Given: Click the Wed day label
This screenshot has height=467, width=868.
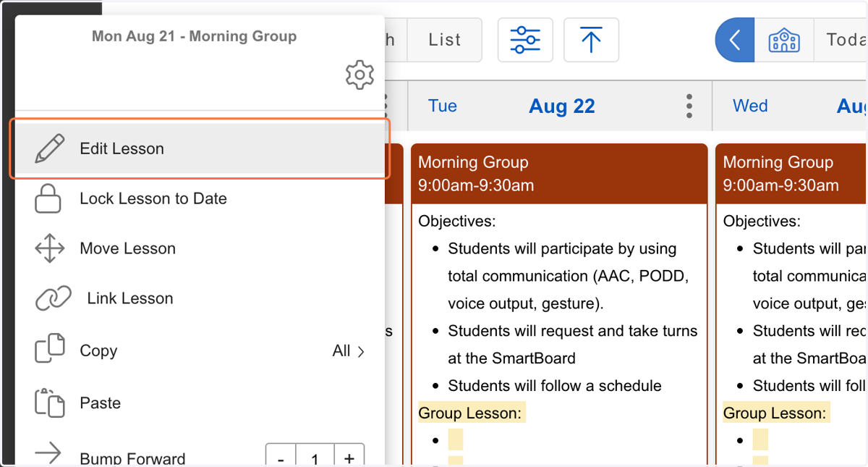Looking at the screenshot, I should (x=750, y=106).
